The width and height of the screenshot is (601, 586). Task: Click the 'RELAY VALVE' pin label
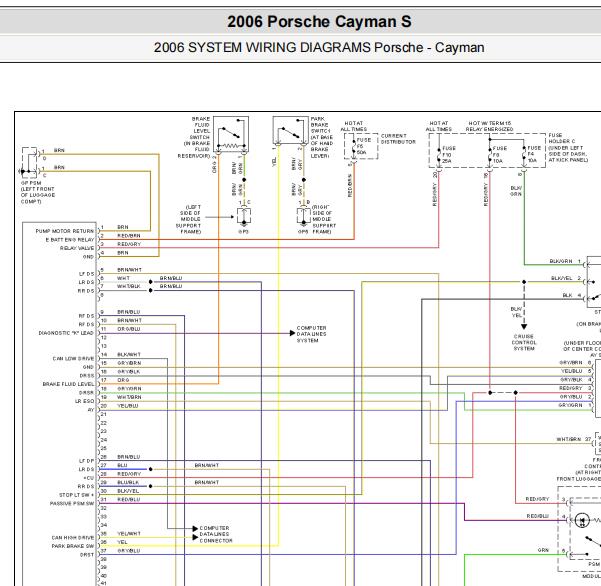tap(77, 248)
